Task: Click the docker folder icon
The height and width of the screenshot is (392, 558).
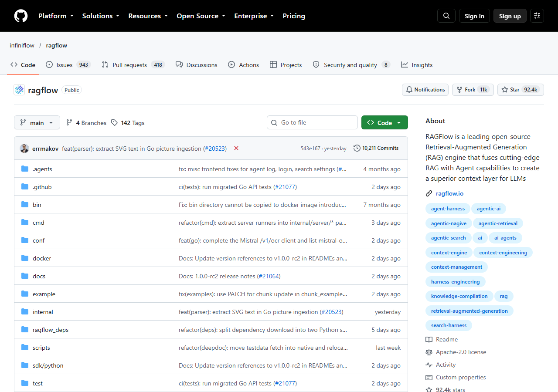Action: pos(25,258)
